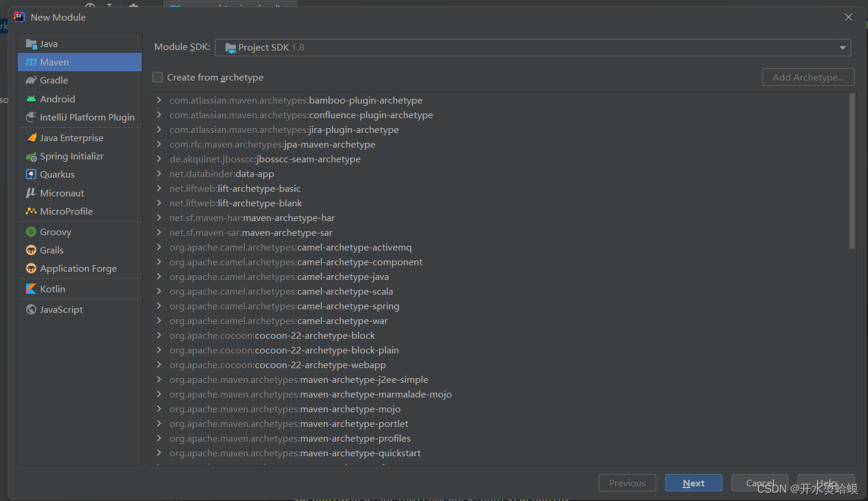Select Java Enterprise option
The image size is (868, 501).
80,138
